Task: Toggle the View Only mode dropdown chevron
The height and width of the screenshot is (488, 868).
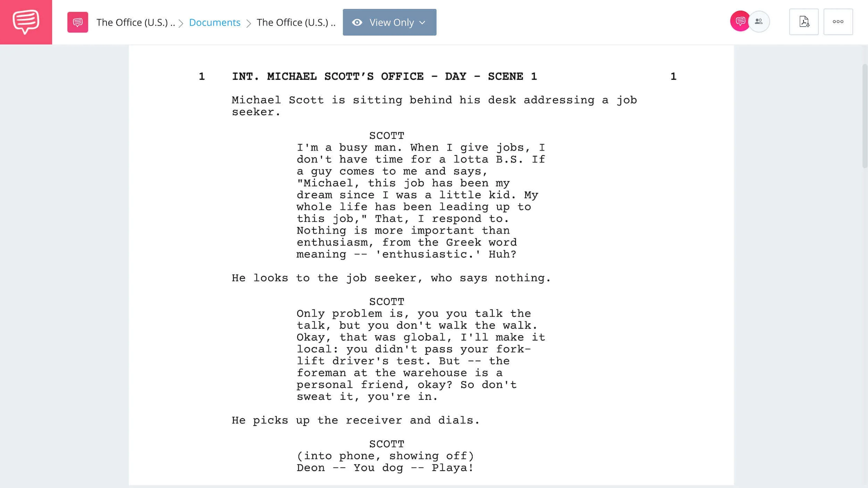Action: [x=424, y=22]
